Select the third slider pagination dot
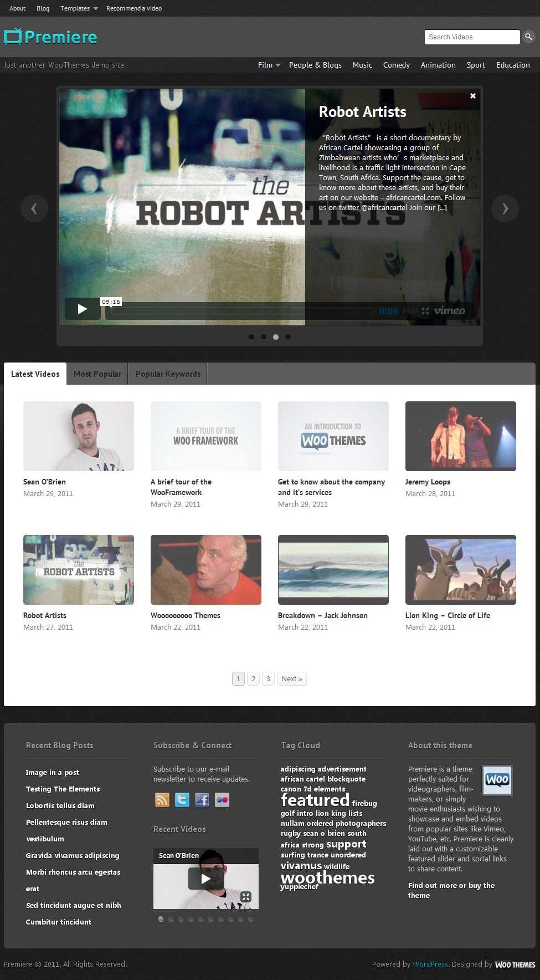Screen dimensions: 540x980 276,336
